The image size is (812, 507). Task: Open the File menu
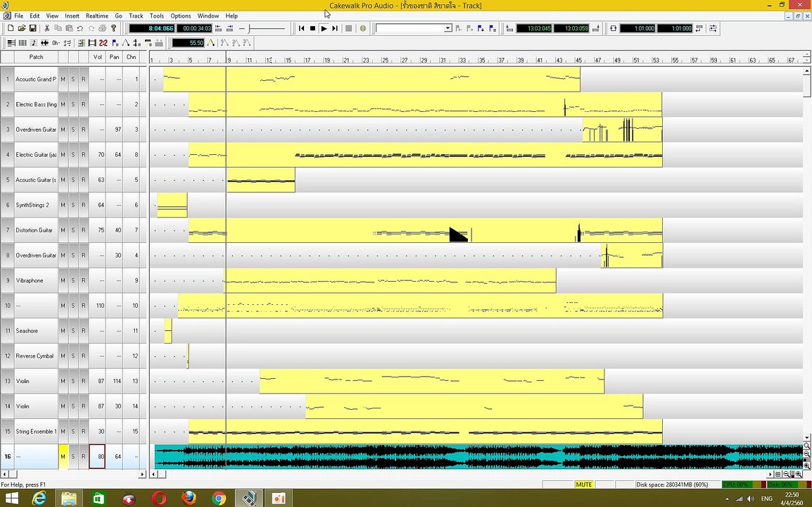pos(18,16)
